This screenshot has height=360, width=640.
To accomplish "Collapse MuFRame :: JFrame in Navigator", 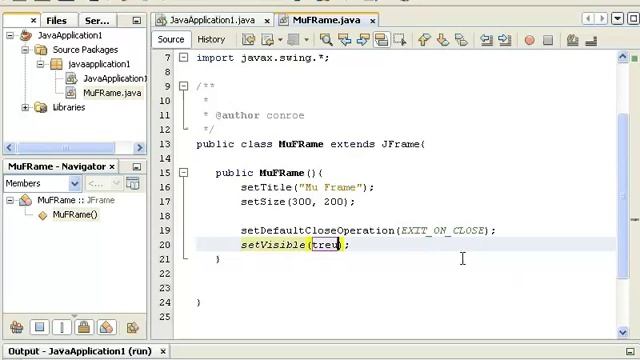I will 10,200.
